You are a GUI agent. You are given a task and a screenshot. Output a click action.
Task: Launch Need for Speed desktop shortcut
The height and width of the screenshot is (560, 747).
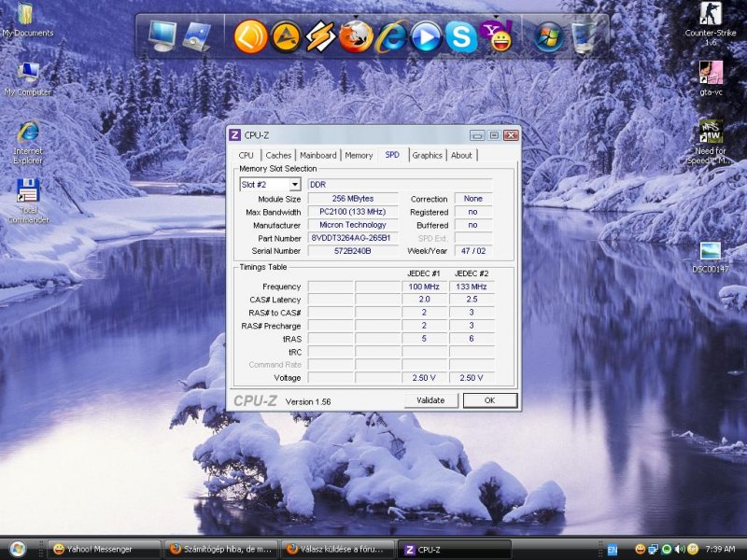tap(711, 142)
